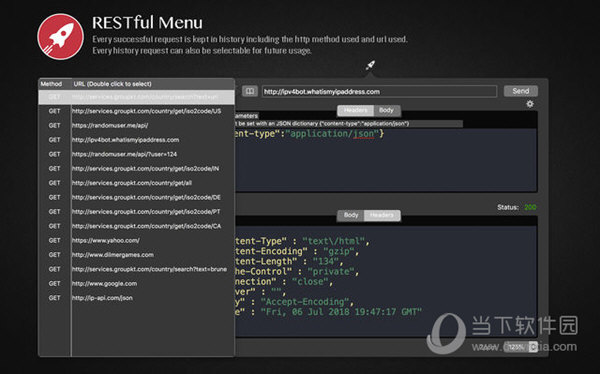600x374 pixels.
Task: Switch to response Body tab below Status
Action: (x=351, y=215)
